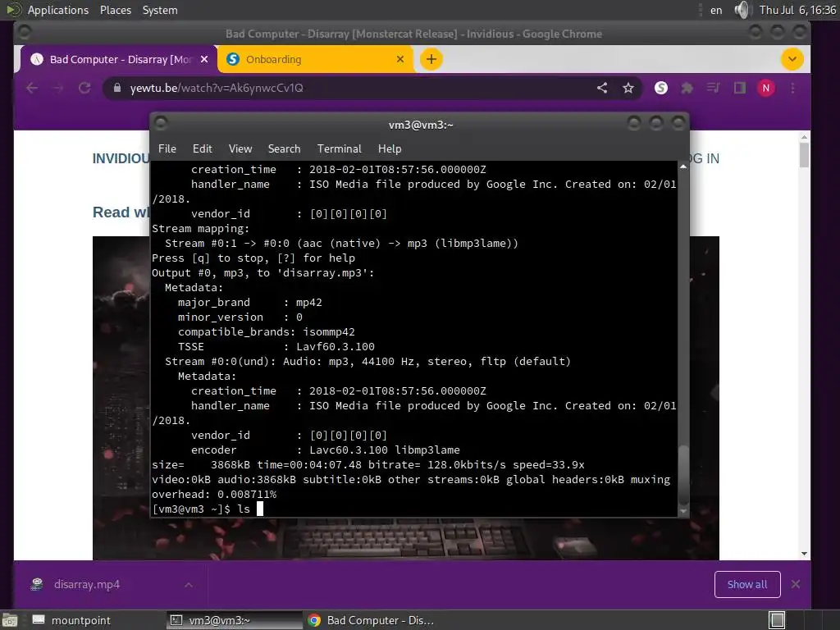Click the terminal window menu icon
The width and height of the screenshot is (840, 630).
coord(161,124)
